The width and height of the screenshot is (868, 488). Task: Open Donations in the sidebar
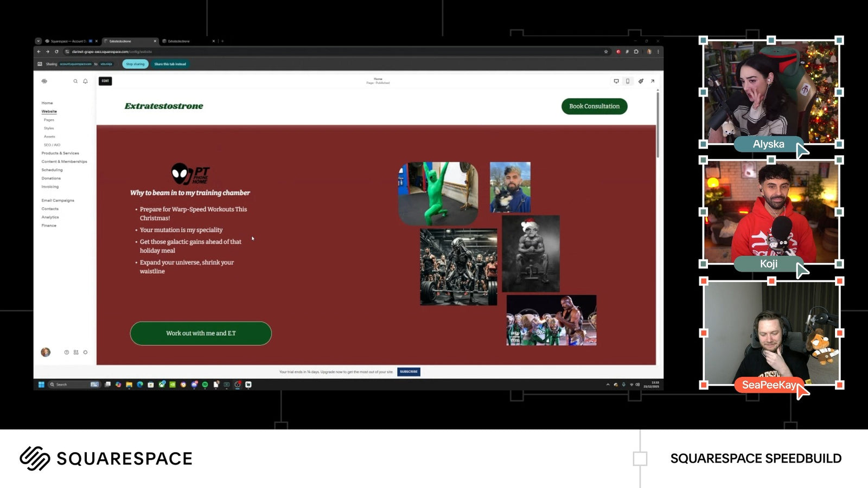(x=51, y=178)
